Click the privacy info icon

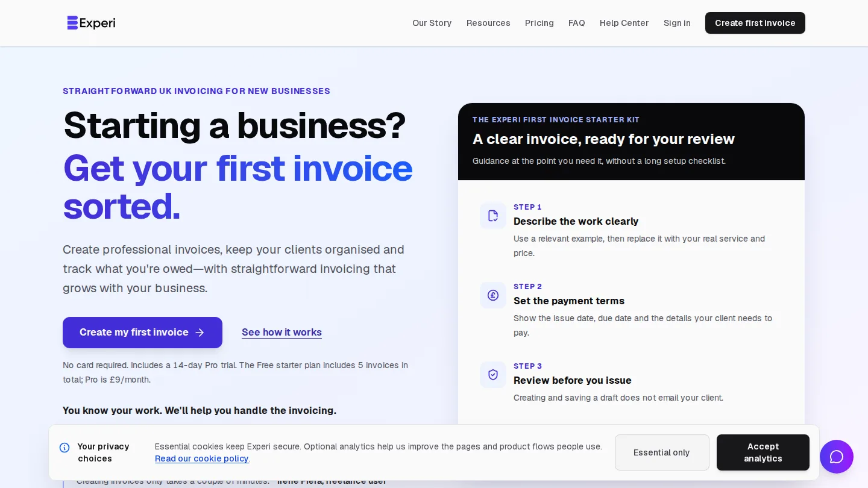click(64, 448)
